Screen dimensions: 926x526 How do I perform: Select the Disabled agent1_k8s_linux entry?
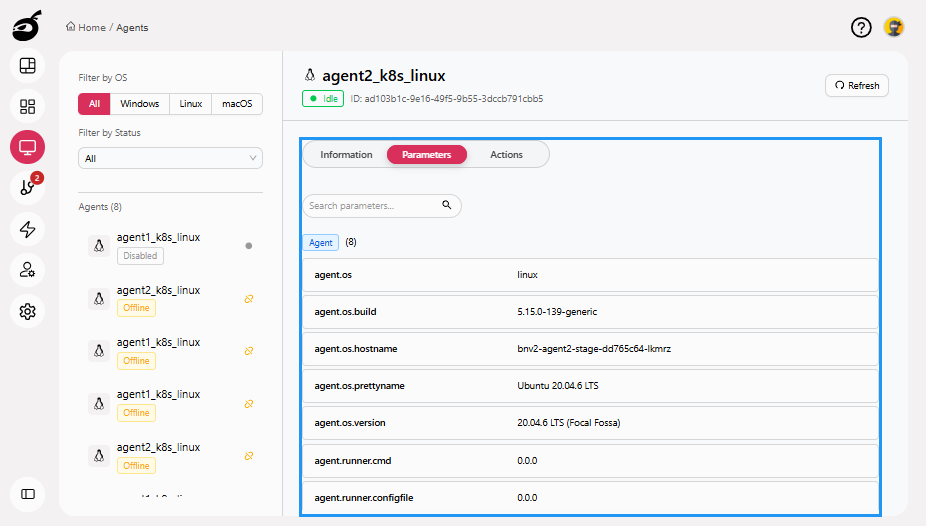(170, 246)
